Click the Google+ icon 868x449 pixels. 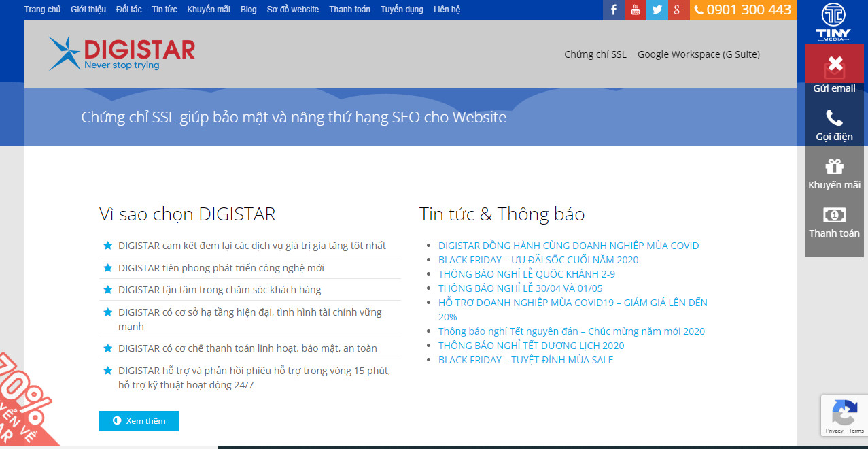[678, 10]
